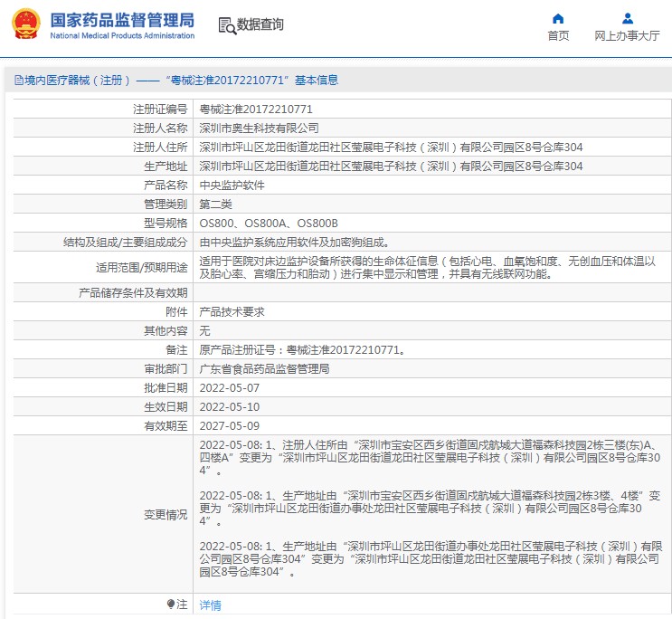Click the 生产地址 address value
Viewport: 672px width, 619px height.
tap(391, 166)
